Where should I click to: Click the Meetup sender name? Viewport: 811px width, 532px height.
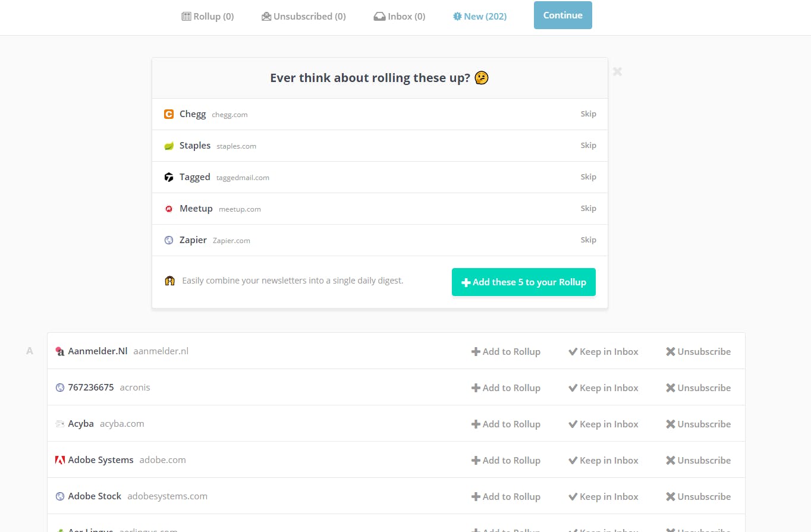pyautogui.click(x=196, y=209)
